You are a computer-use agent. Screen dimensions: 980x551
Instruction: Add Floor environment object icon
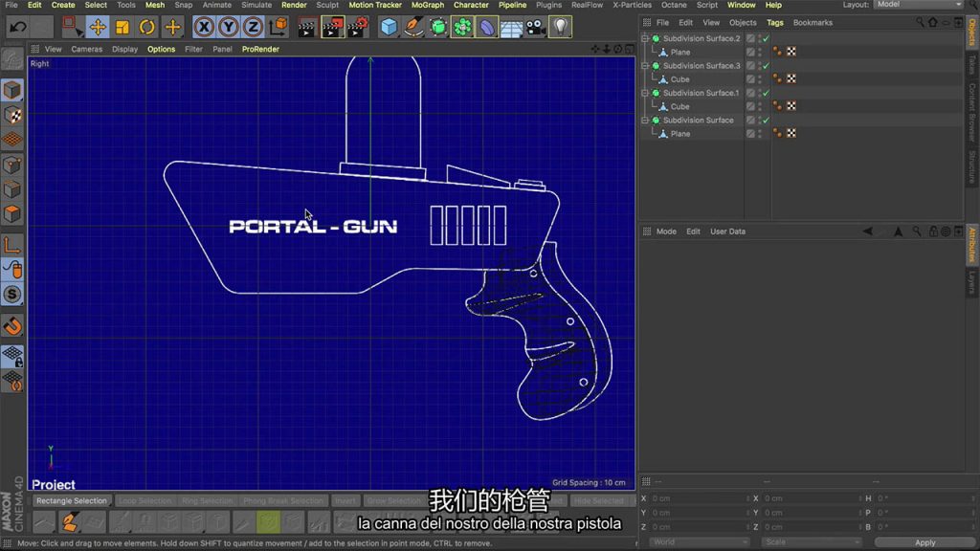click(x=511, y=27)
